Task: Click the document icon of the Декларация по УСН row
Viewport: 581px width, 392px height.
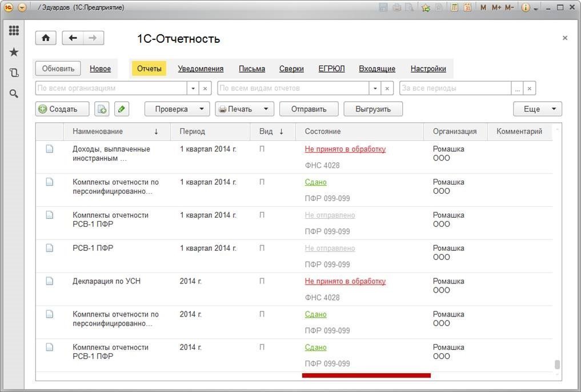Action: (x=49, y=281)
